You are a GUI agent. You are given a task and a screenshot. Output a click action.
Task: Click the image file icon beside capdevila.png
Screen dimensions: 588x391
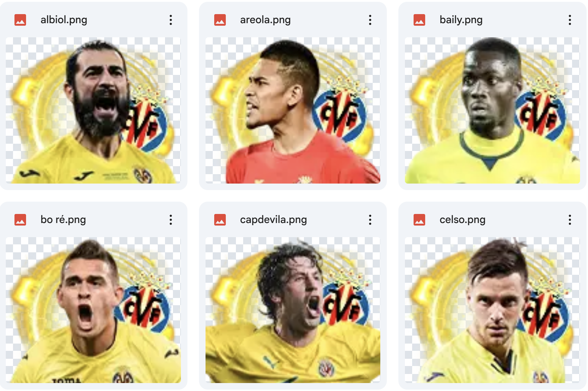[x=220, y=220]
